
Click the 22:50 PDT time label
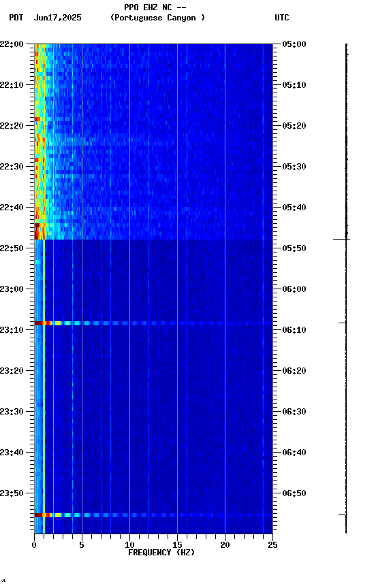point(12,248)
